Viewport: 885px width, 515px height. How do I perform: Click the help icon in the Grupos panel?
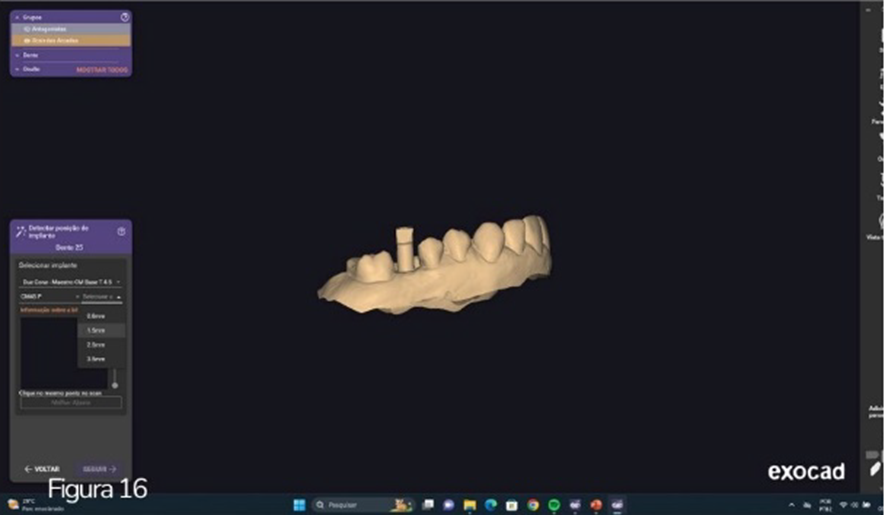pyautogui.click(x=124, y=17)
